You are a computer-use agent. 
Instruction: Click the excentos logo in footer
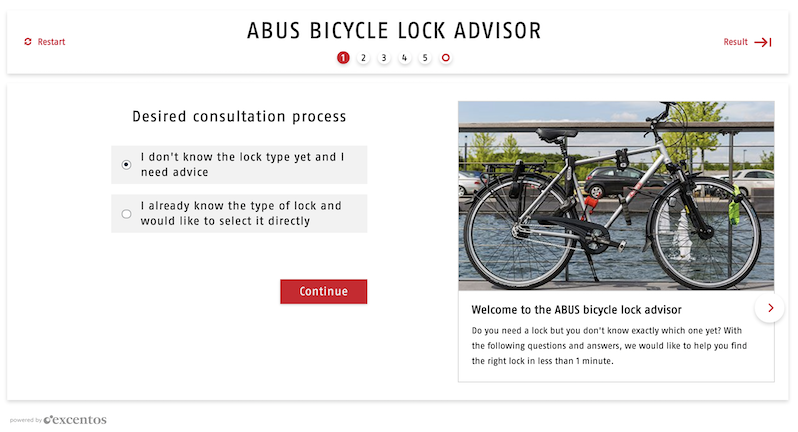[x=75, y=420]
